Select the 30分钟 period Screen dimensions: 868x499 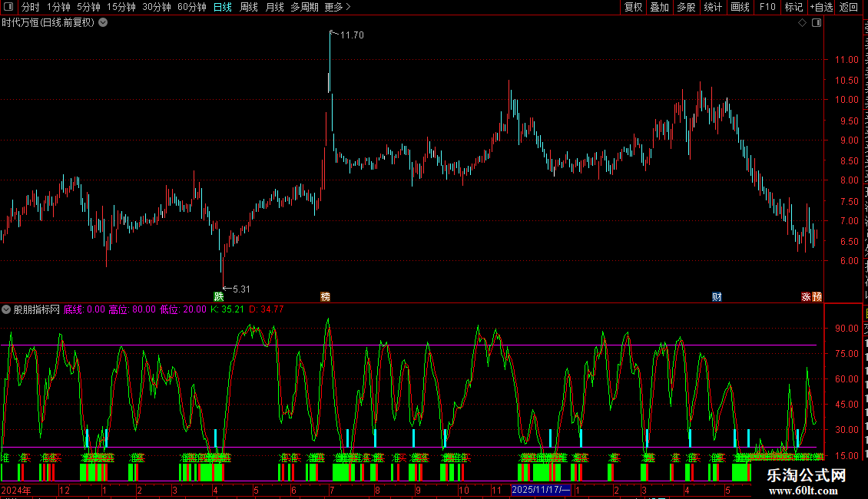156,7
